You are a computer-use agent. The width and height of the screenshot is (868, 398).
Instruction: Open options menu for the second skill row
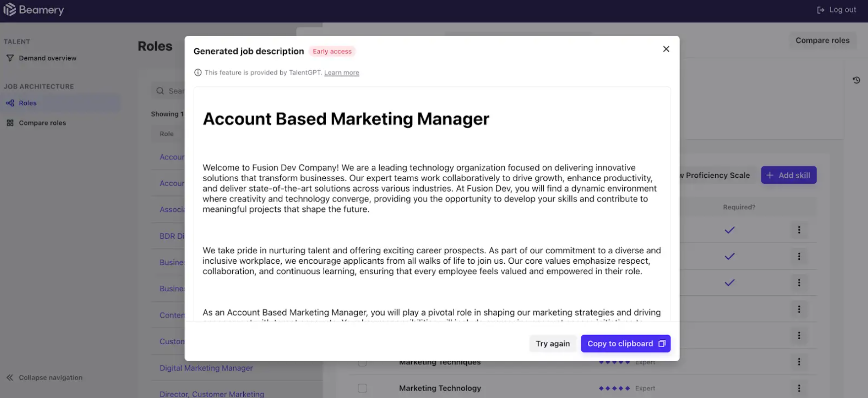799,256
